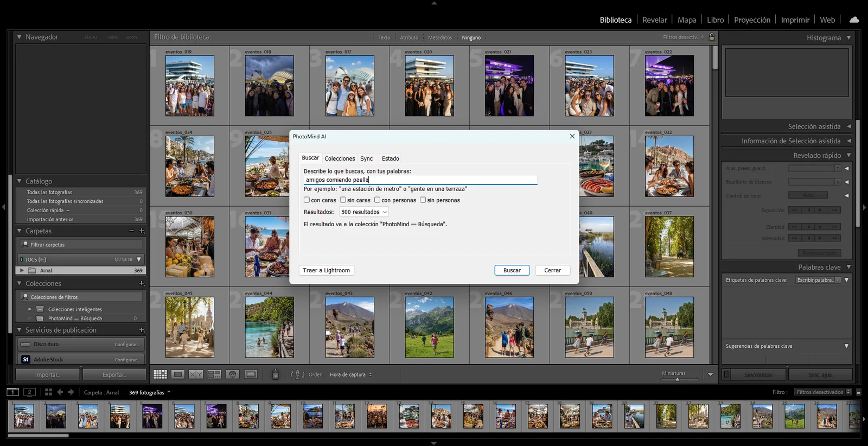Click the cloud sync status icon

(854, 20)
